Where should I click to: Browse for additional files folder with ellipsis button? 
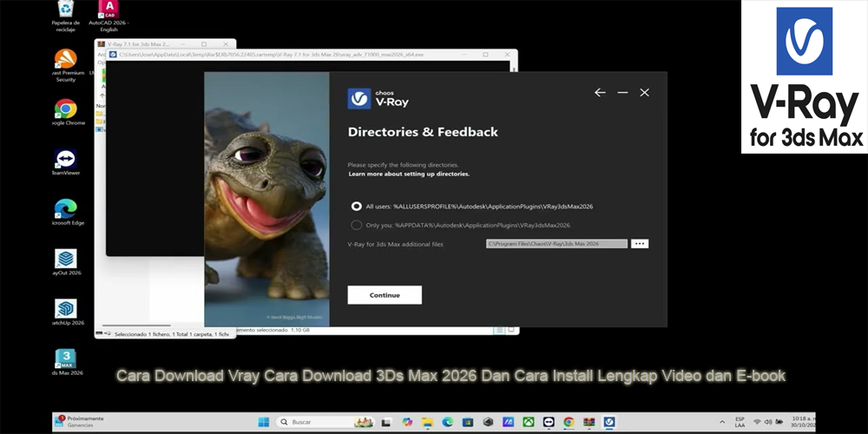point(640,244)
